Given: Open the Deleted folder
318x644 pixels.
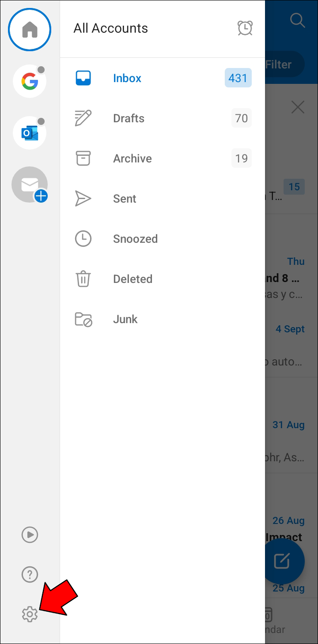Looking at the screenshot, I should click(132, 279).
